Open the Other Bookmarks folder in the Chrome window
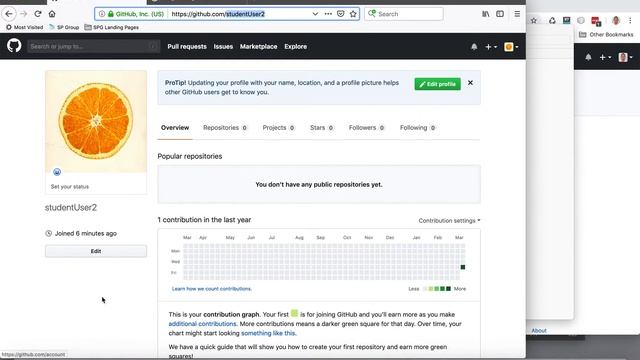 606,35
